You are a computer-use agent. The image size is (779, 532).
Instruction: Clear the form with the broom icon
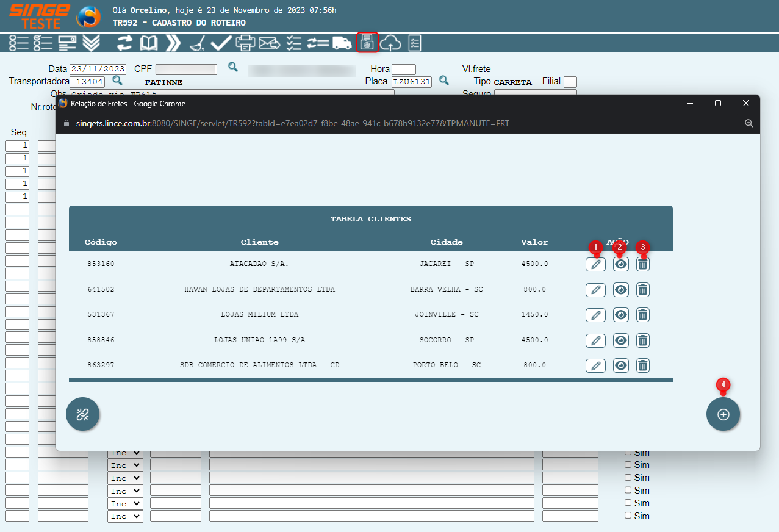[197, 43]
